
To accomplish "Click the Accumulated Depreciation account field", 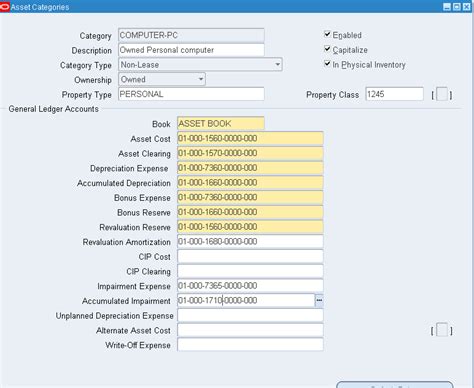I will tap(250, 182).
